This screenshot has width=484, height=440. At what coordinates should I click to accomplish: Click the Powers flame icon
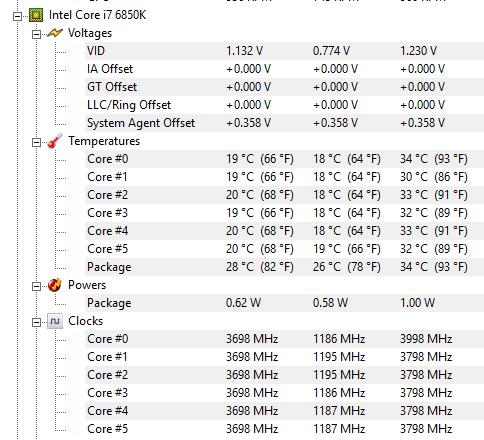[55, 285]
